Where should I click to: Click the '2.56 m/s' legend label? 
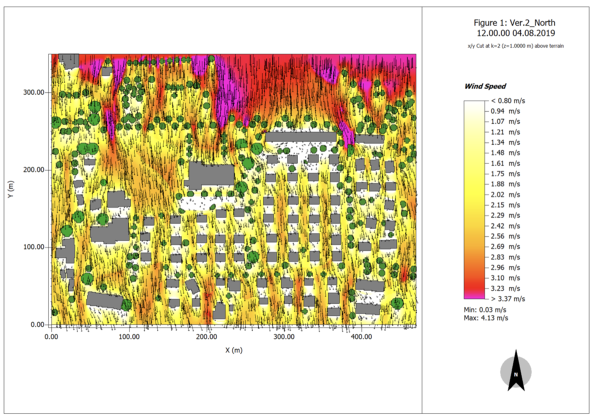(505, 236)
